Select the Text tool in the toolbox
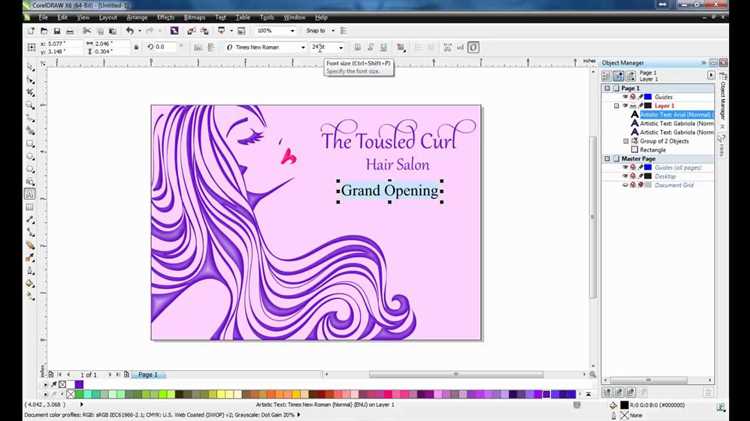The width and height of the screenshot is (750, 421). coord(30,194)
